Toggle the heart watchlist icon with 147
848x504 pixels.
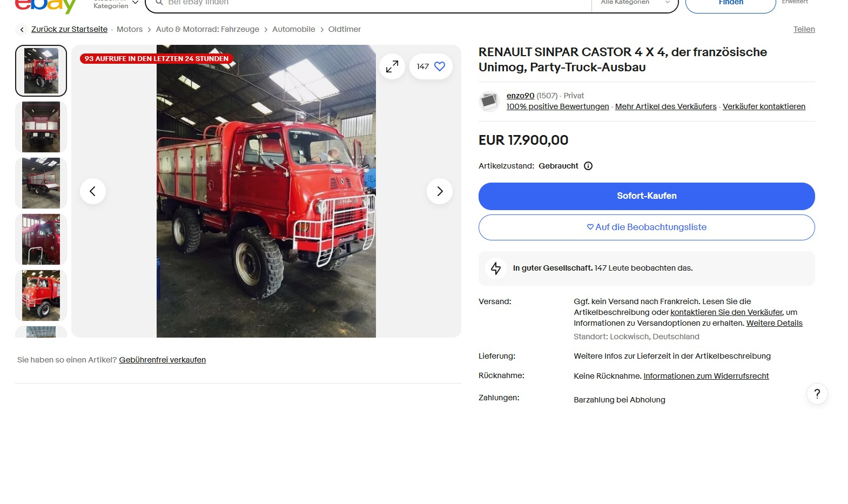tap(431, 66)
